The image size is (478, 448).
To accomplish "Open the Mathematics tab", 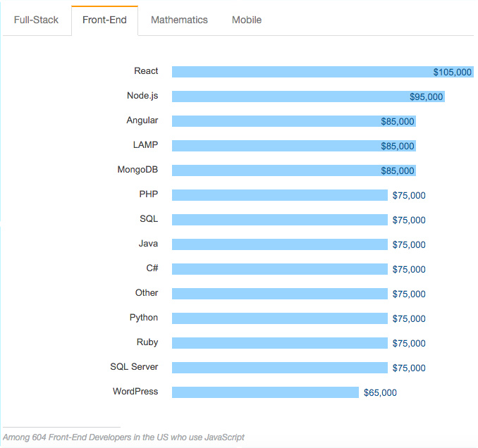I will click(x=179, y=20).
